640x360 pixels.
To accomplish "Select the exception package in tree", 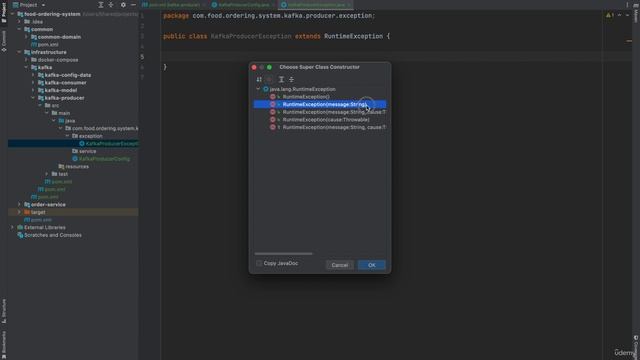I will pos(90,136).
